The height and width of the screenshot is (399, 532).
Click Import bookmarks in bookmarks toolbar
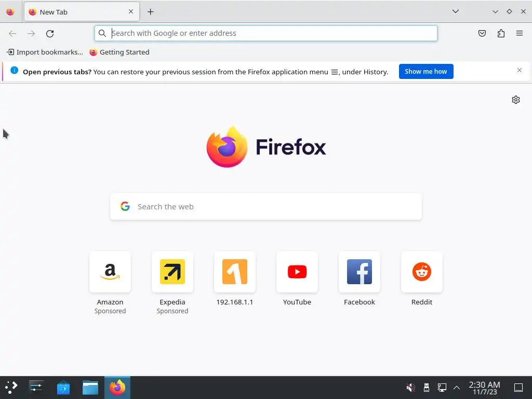tap(45, 52)
